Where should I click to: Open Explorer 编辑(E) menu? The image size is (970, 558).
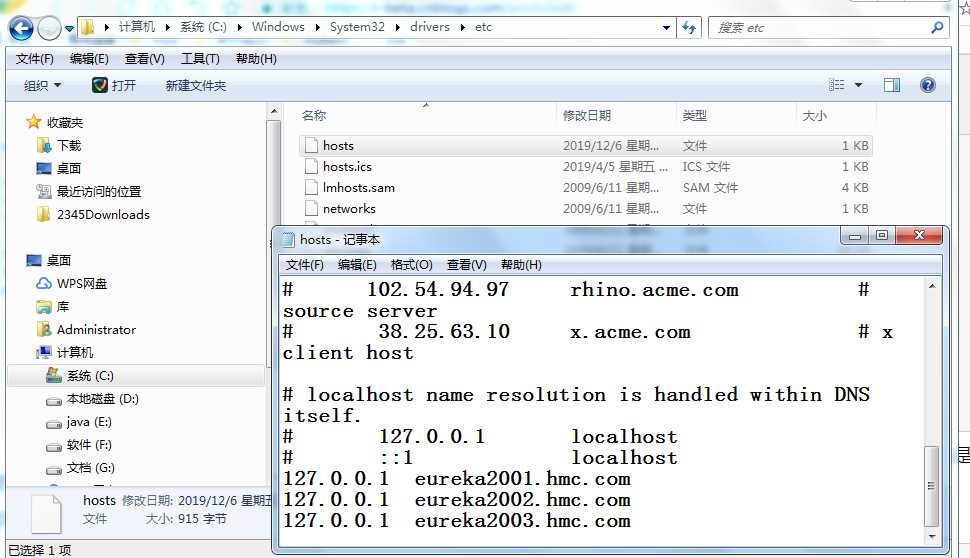coord(89,59)
